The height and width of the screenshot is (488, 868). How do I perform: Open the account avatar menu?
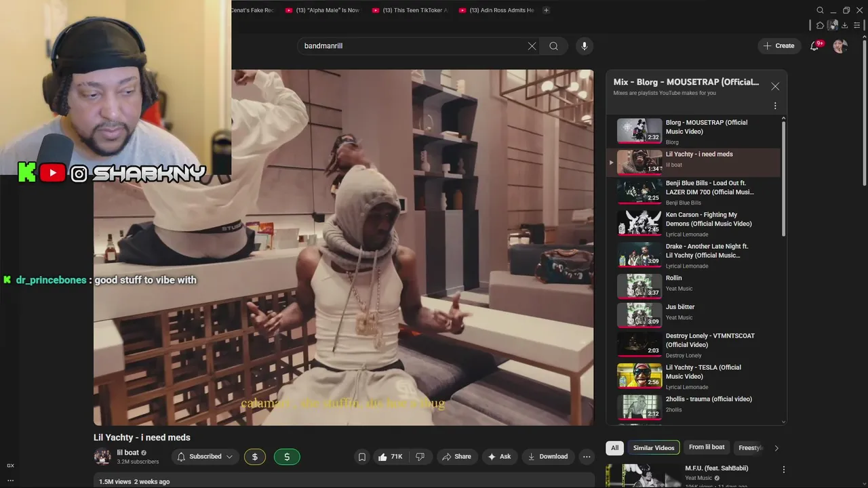(x=840, y=46)
